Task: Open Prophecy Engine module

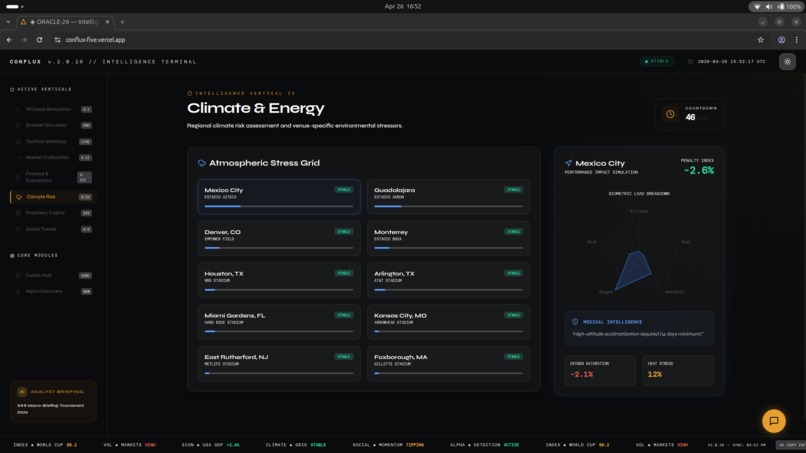Action: (53, 213)
